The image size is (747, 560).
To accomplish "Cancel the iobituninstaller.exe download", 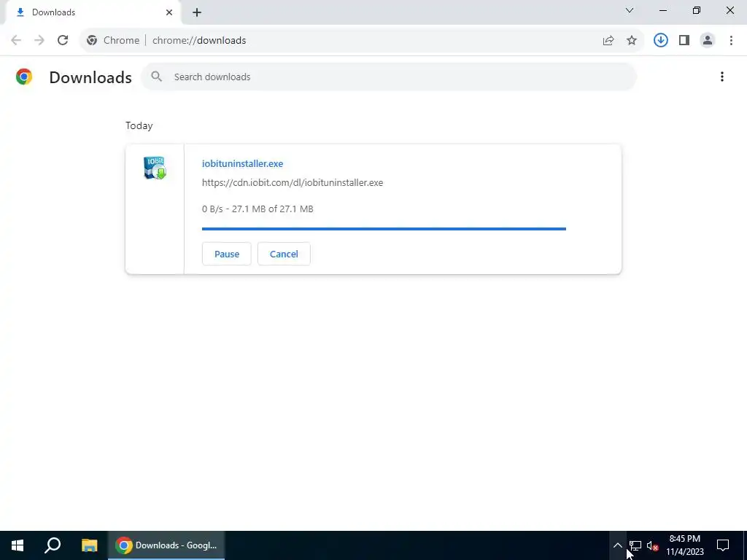I will point(284,254).
